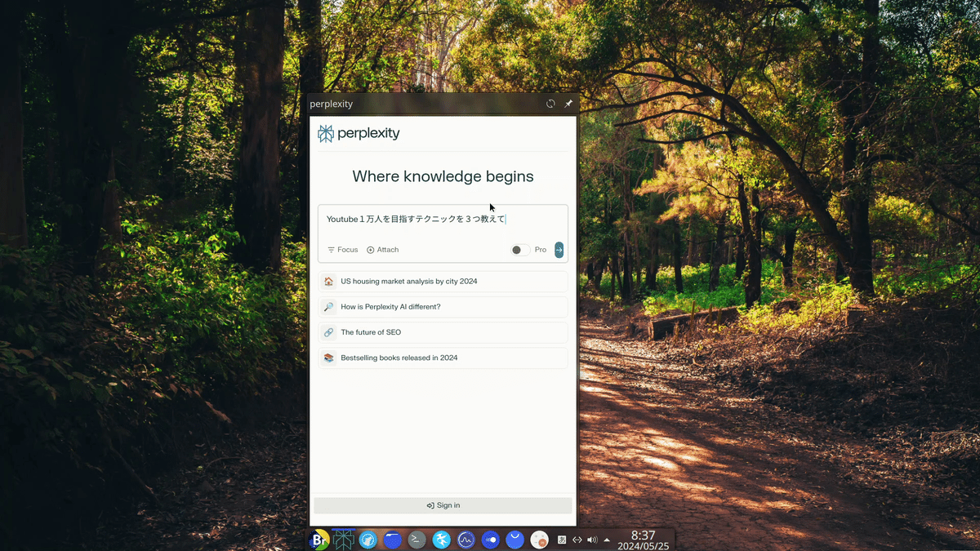Click inside the search query text field
Image resolution: width=980 pixels, height=551 pixels.
443,220
